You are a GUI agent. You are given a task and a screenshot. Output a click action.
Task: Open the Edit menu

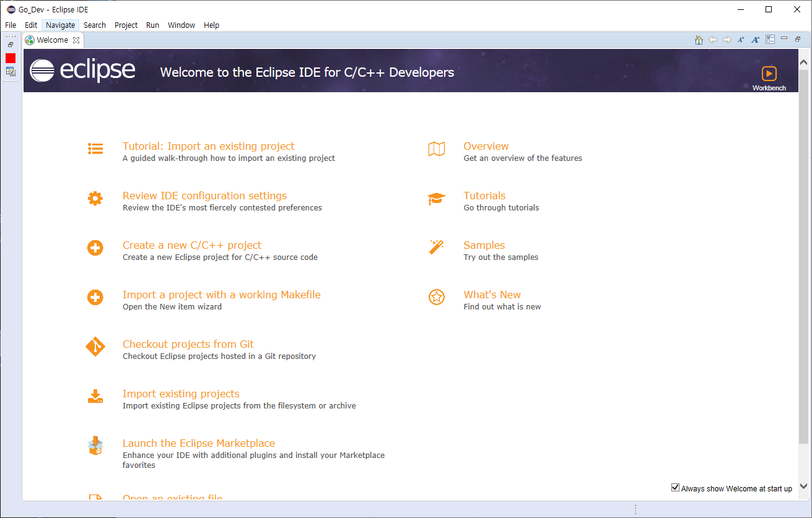click(x=31, y=25)
